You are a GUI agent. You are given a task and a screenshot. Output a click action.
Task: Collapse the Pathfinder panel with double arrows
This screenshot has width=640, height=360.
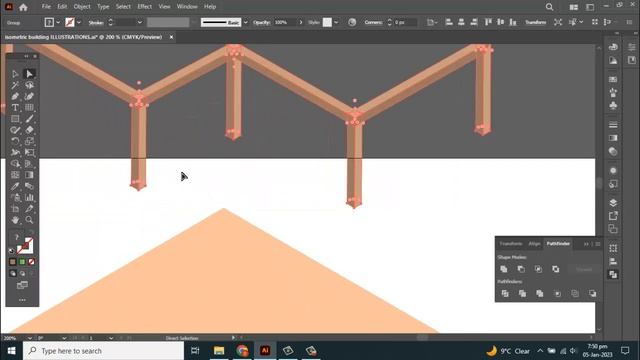point(586,244)
